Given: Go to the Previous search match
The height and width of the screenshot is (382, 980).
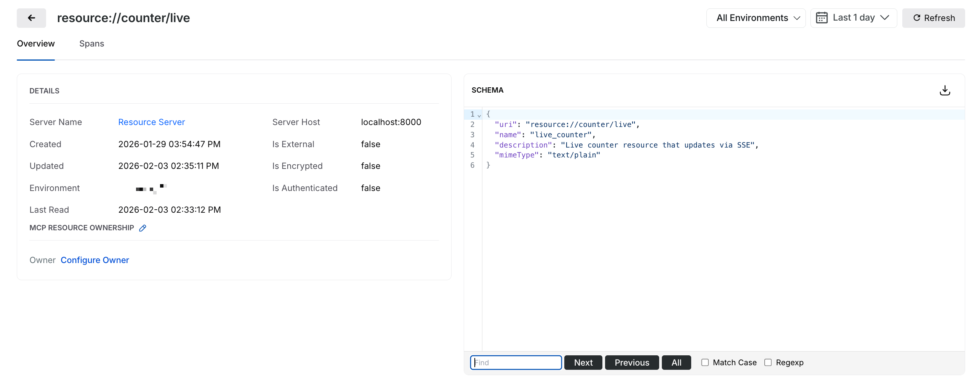Looking at the screenshot, I should (x=632, y=363).
